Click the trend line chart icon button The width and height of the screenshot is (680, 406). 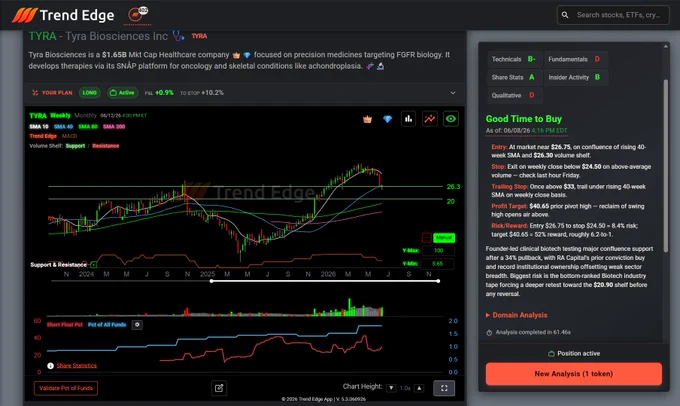(430, 119)
